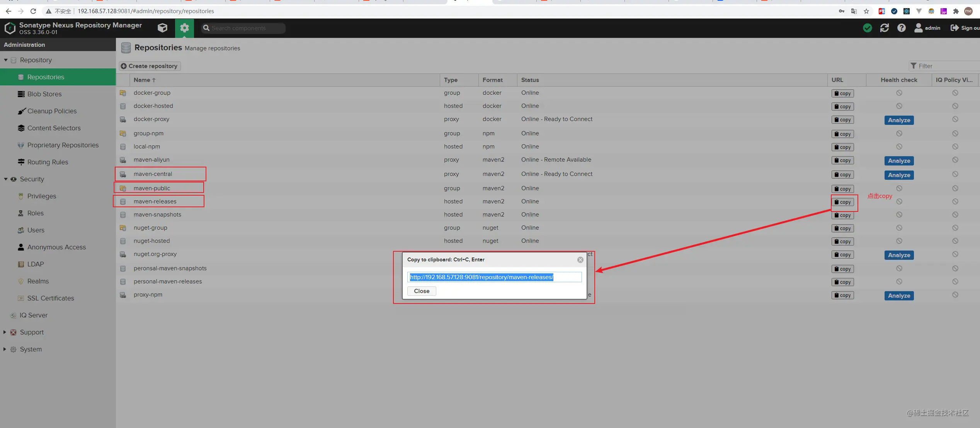Open the maven-snapshots repository row

tap(548, 215)
